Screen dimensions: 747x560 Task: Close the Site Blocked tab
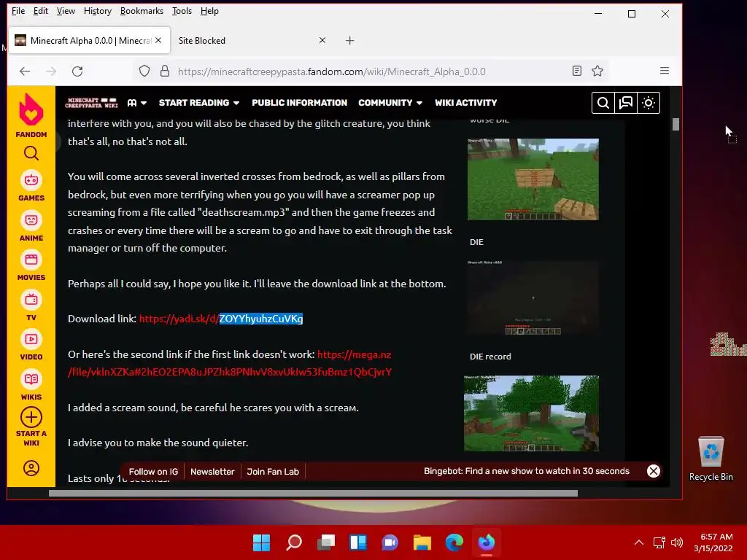click(x=322, y=41)
